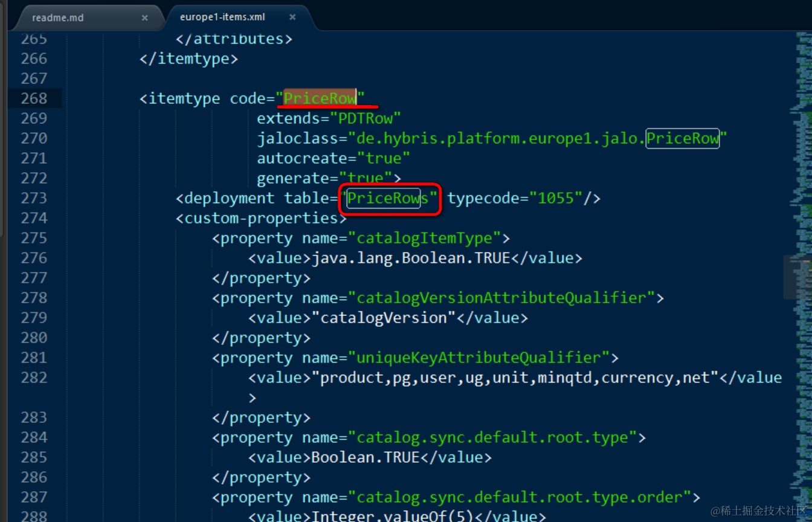Click autocreate="true" on line 271
The width and height of the screenshot is (812, 522).
pyautogui.click(x=333, y=158)
